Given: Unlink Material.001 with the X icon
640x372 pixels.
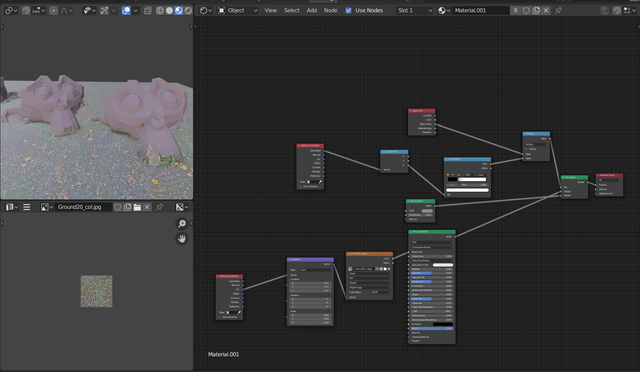Looking at the screenshot, I should coord(546,11).
